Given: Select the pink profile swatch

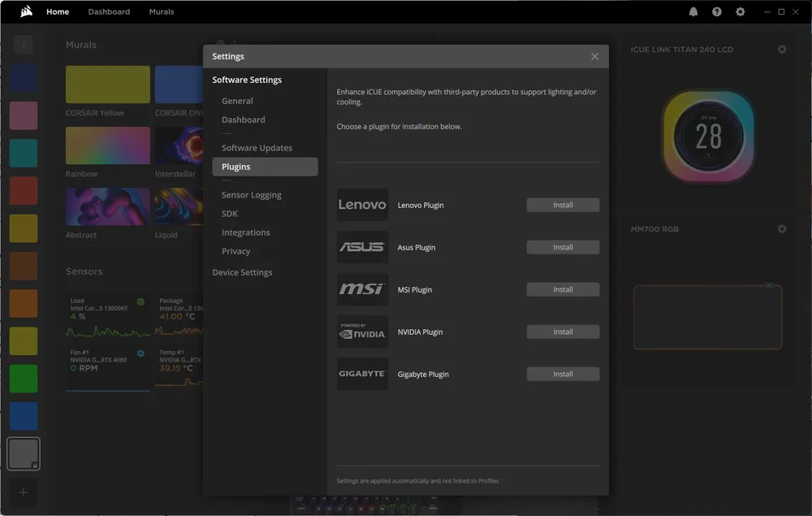Looking at the screenshot, I should click(x=24, y=115).
